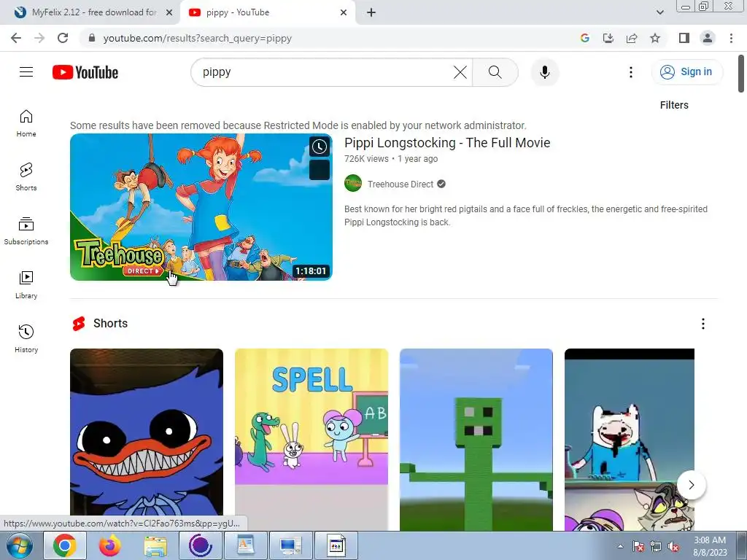The height and width of the screenshot is (560, 747).
Task: Open Windows Explorer folder in the taskbar
Action: tap(155, 545)
